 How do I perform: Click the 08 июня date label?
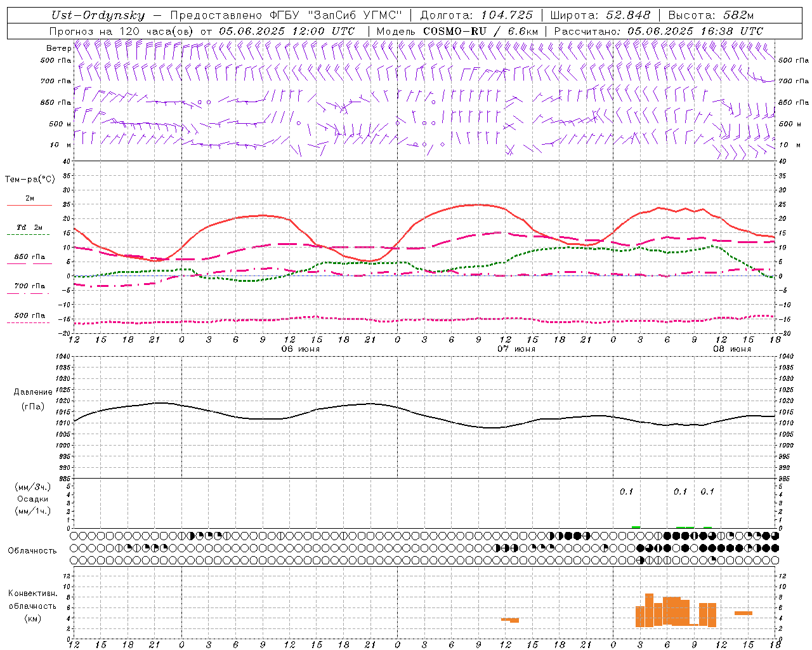[x=731, y=349]
